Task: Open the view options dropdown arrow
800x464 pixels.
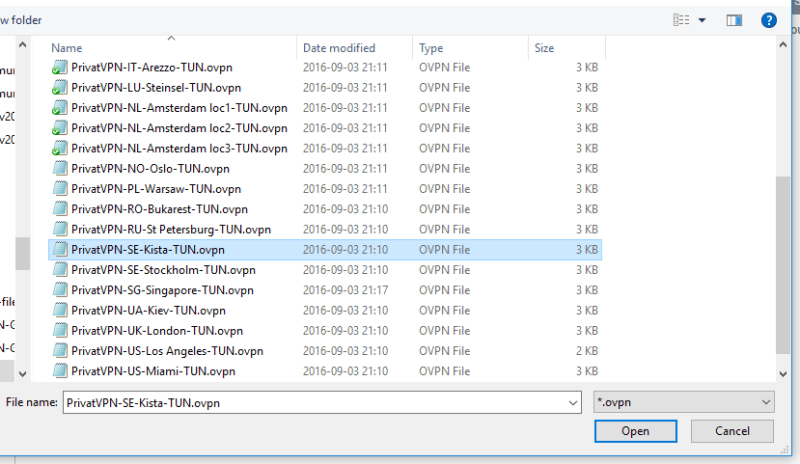Action: 702,19
